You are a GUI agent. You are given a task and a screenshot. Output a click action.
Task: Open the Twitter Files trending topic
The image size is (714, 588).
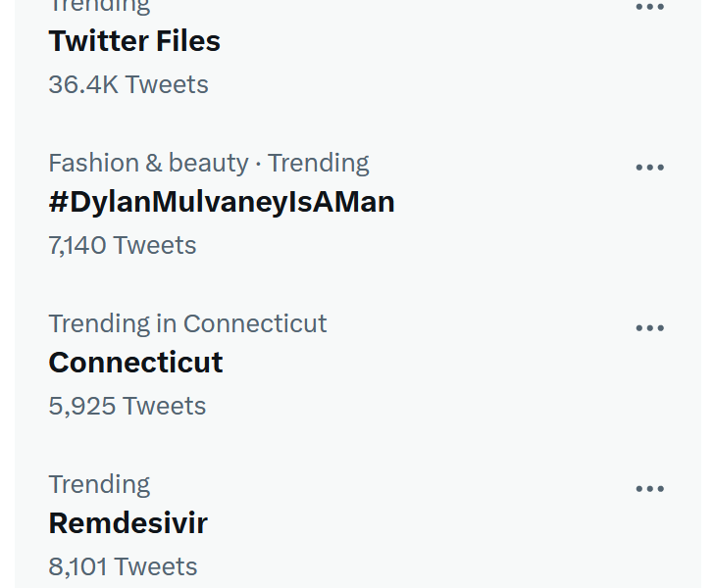coord(134,41)
